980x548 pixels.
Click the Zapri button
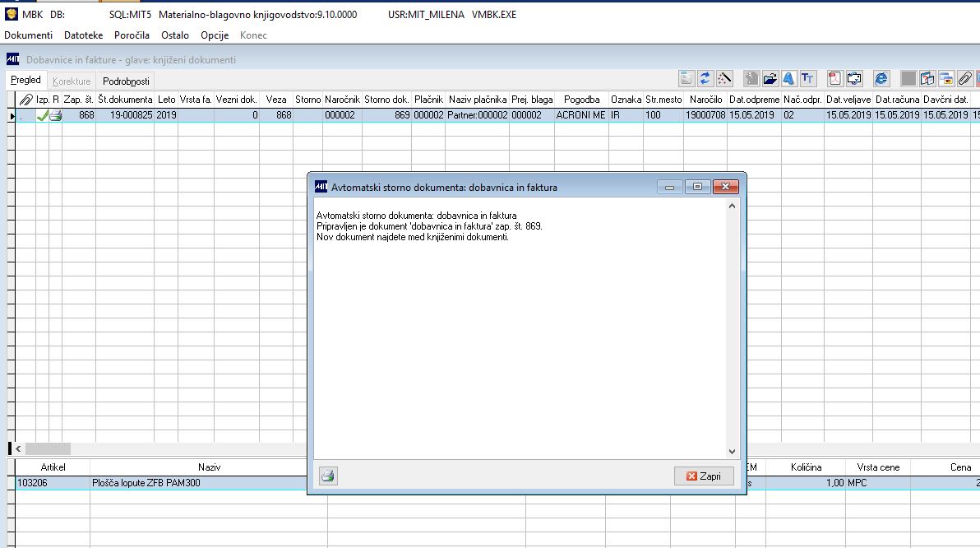704,476
